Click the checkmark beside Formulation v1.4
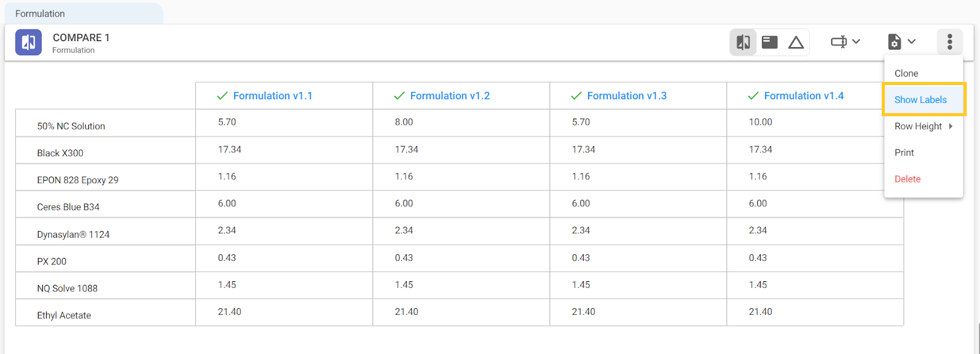Viewport: 980px width, 354px height. click(x=753, y=96)
